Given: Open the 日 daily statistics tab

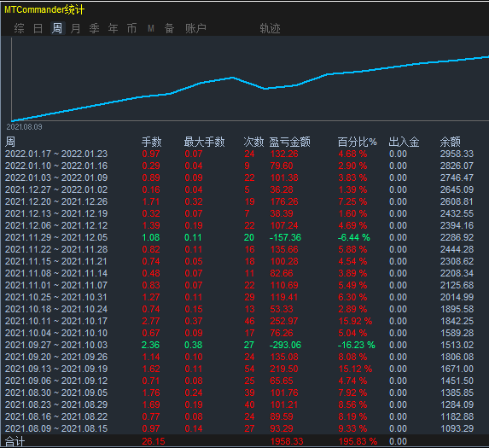Looking at the screenshot, I should (38, 28).
